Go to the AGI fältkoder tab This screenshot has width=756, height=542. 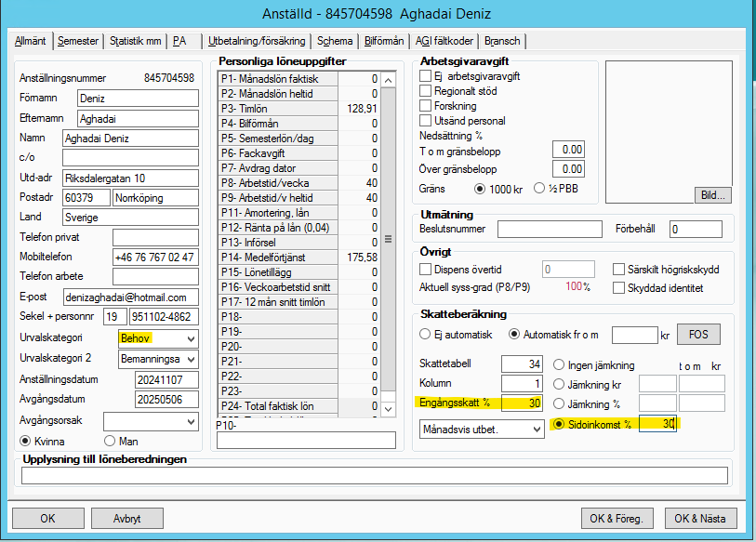[445, 42]
